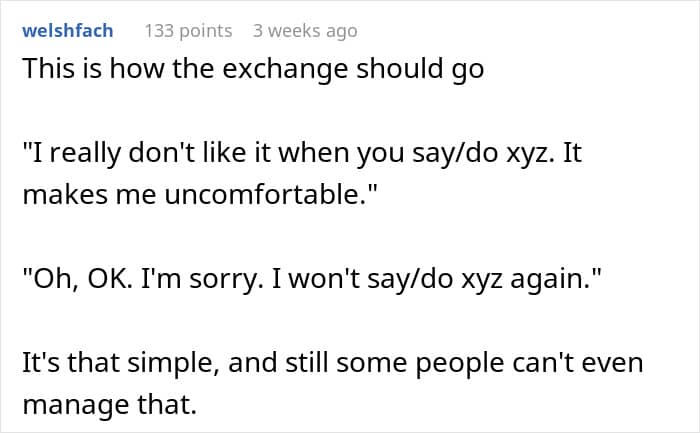Image resolution: width=700 pixels, height=433 pixels.
Task: Click the word 'sorry' in the quoted reply
Action: [x=223, y=279]
